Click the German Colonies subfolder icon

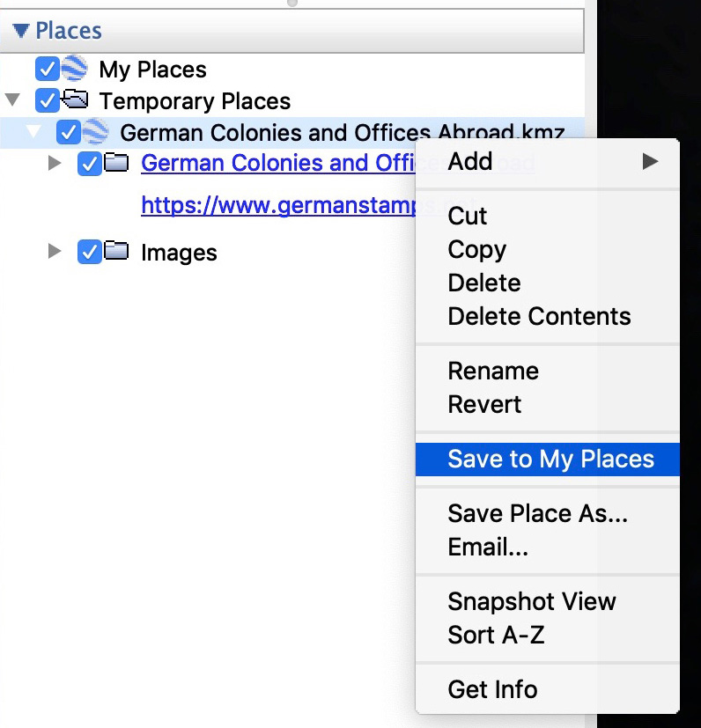pos(116,163)
